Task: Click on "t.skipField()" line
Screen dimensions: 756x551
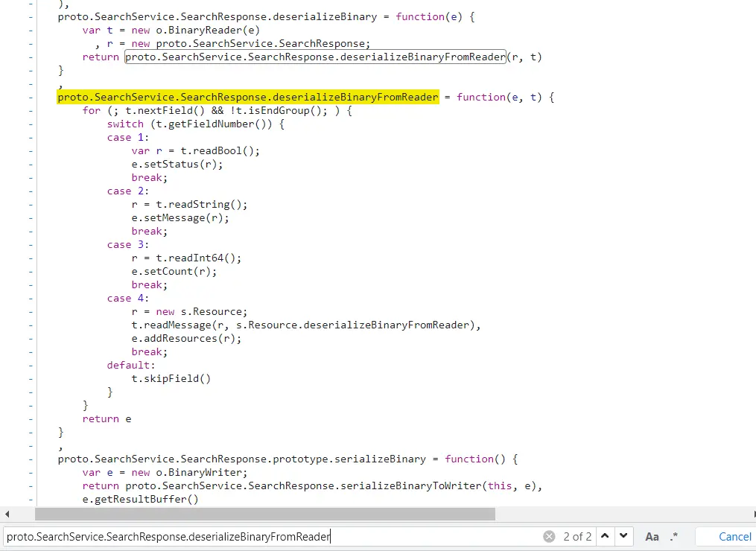Action: click(171, 378)
